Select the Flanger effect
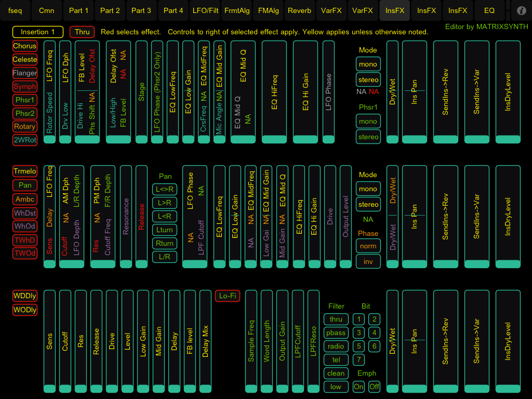Screen dimensions: 532x399 (x=25, y=73)
